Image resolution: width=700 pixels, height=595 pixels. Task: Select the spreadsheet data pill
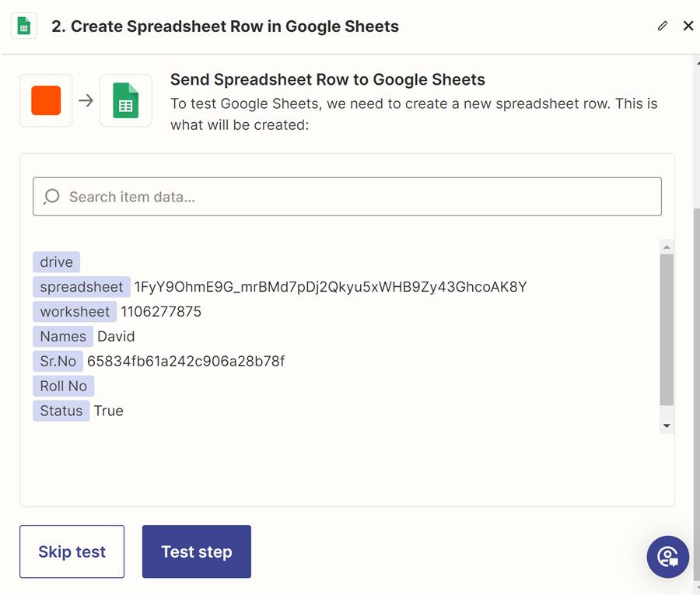click(81, 287)
